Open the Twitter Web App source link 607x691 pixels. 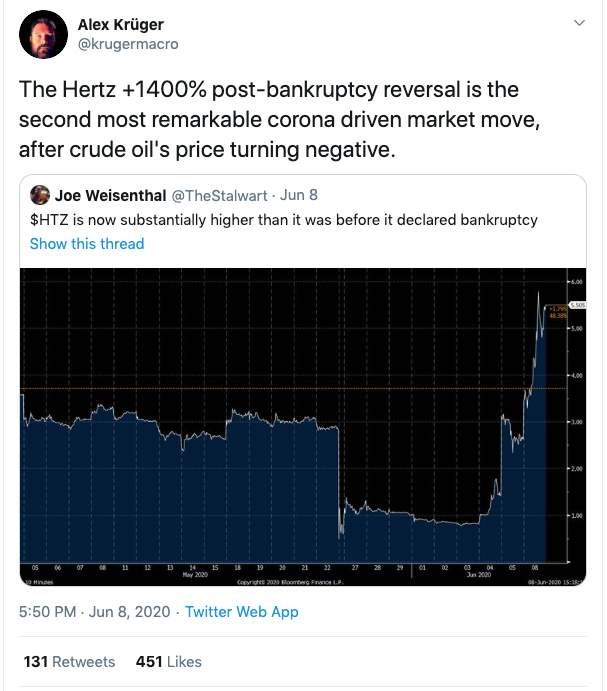coord(242,612)
